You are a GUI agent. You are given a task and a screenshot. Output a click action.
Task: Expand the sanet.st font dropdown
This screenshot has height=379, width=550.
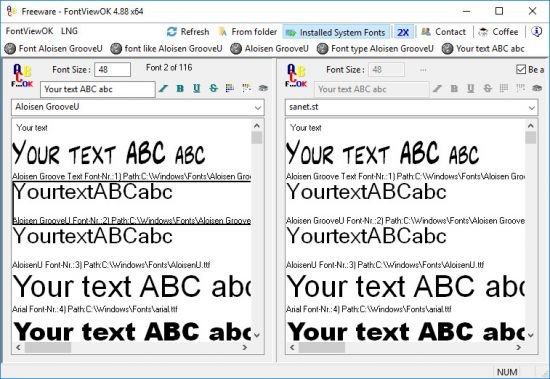click(532, 107)
